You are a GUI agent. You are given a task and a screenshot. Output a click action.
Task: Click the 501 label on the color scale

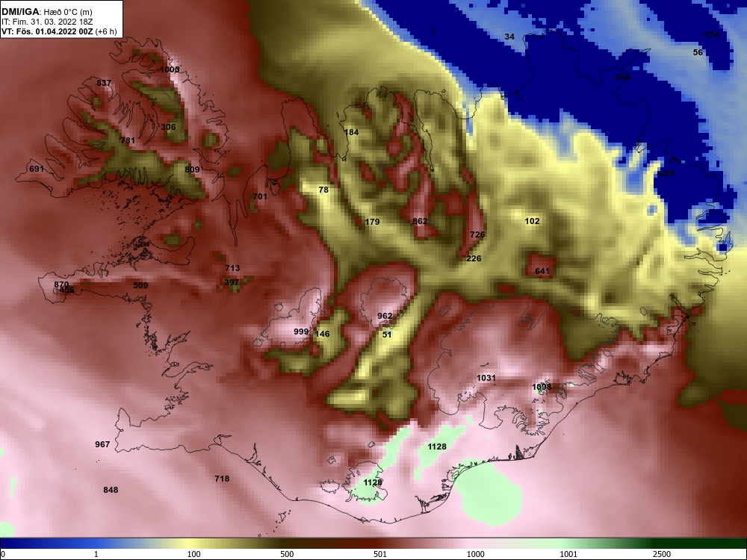(x=380, y=554)
